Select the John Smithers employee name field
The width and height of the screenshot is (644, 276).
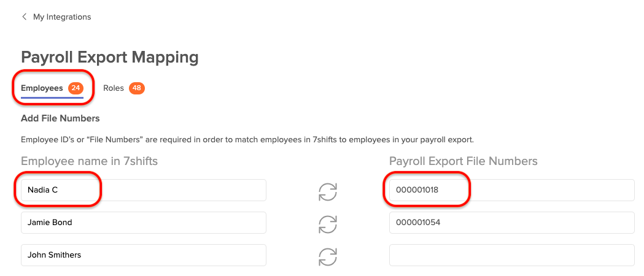click(143, 255)
